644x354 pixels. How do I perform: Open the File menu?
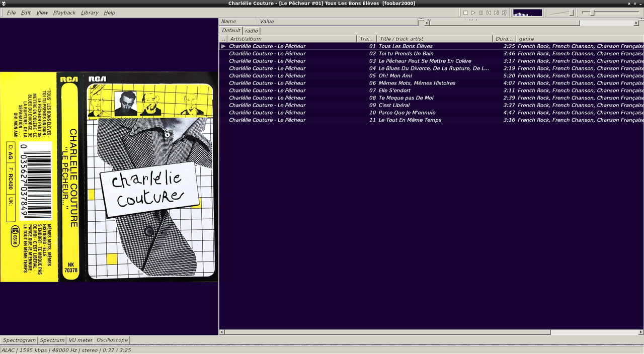[11, 13]
